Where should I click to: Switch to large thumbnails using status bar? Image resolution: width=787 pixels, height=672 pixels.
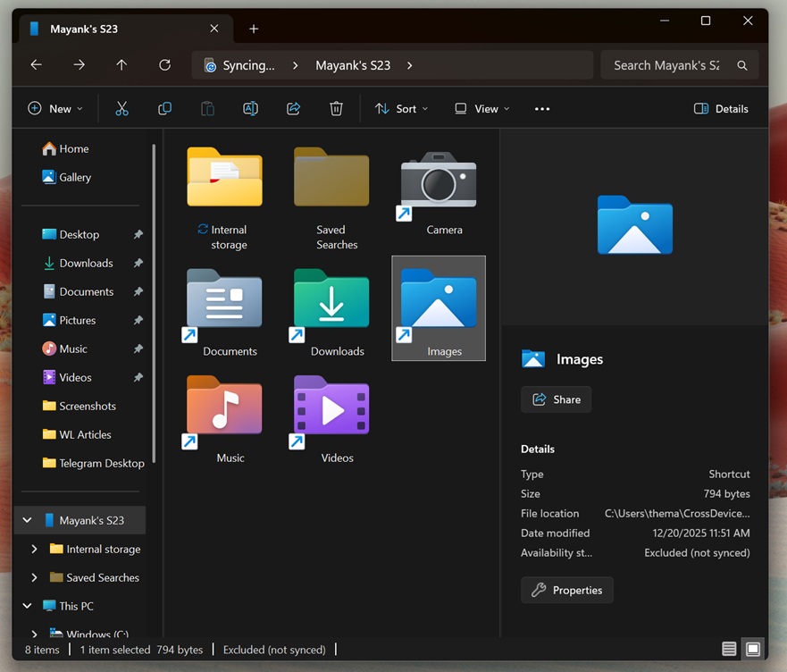coord(752,649)
